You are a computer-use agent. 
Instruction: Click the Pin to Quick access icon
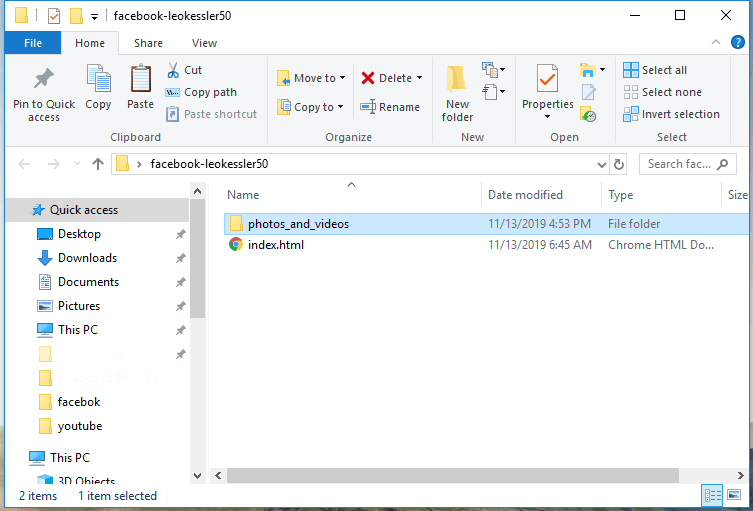click(x=44, y=80)
